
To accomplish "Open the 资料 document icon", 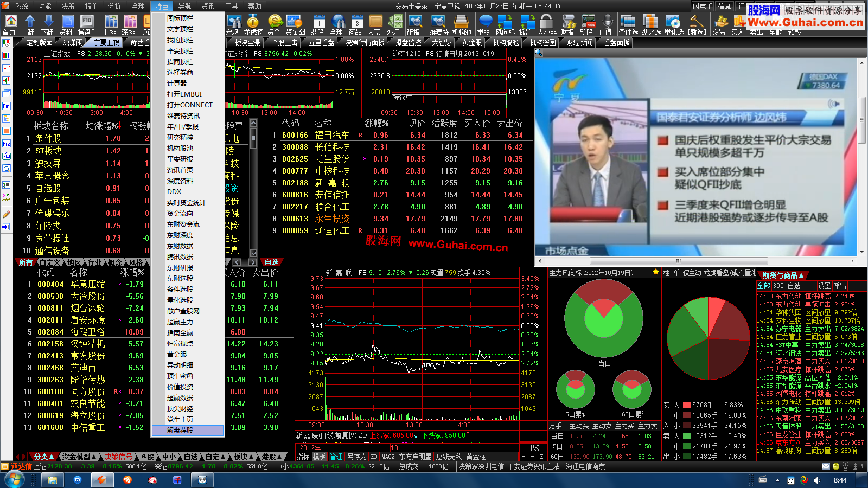I will [66, 25].
